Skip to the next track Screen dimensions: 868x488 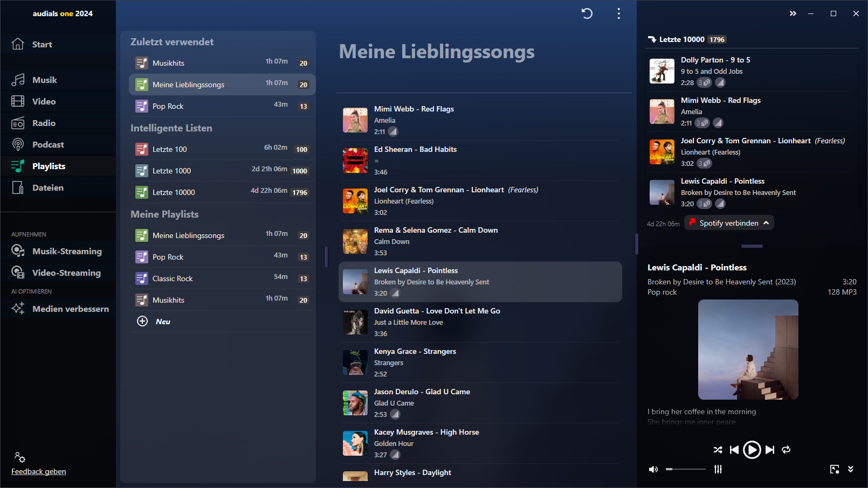(770, 450)
